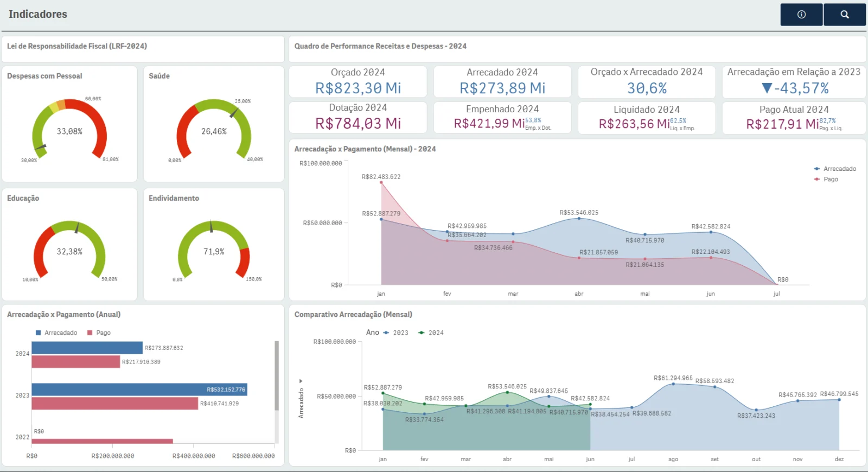Click Quadro de Performance Receitas e Despesas heading
Screen dimensions: 868x472
380,46
